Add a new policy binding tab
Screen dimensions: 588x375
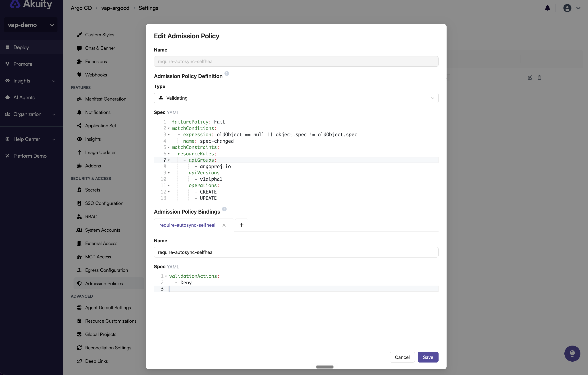point(241,225)
